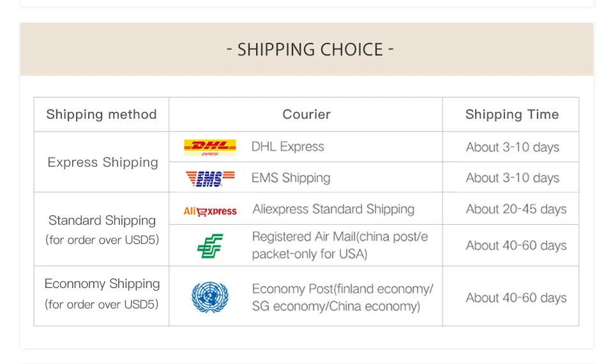Select the SHIPPING CHOICE banner title
This screenshot has height=364, width=613.
point(310,50)
